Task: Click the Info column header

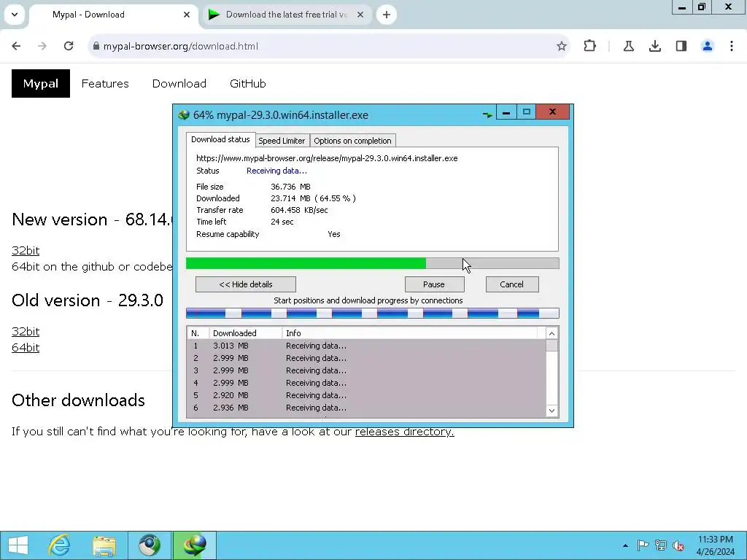Action: [410, 333]
